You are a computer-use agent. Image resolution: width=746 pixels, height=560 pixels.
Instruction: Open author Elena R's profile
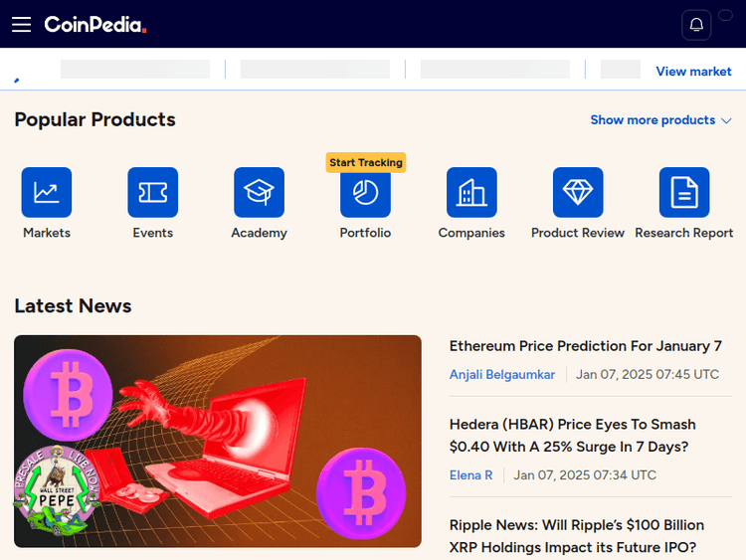[x=471, y=474]
